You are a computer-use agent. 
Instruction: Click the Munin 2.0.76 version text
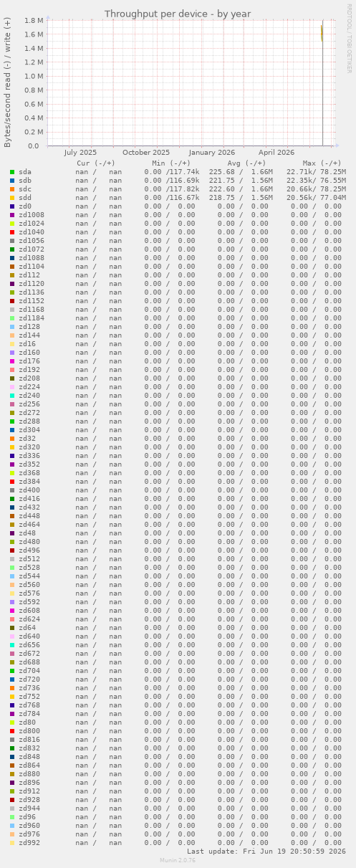(x=178, y=860)
